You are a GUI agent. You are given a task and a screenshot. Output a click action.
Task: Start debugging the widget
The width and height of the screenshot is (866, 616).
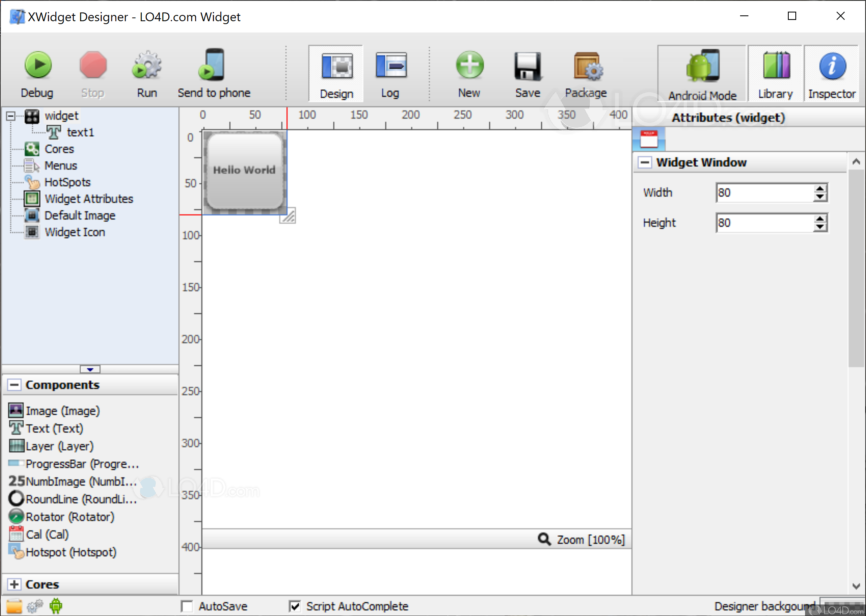[37, 73]
